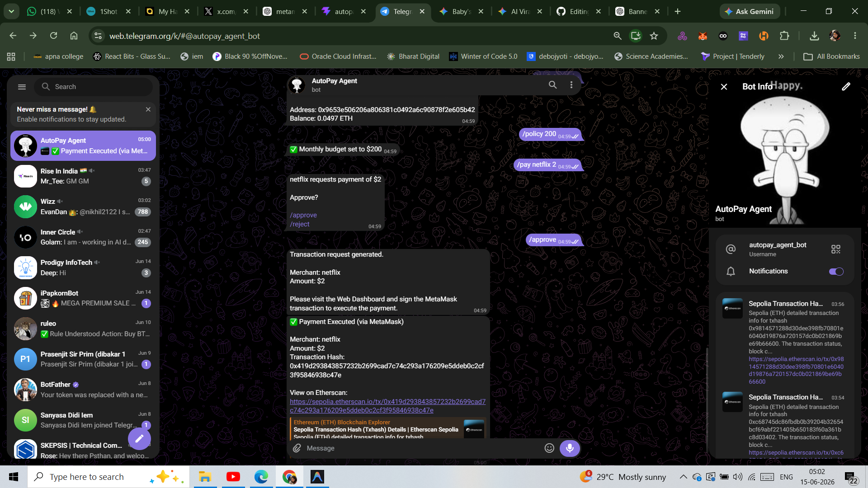
Task: Go back to the previous page
Action: click(x=13, y=36)
